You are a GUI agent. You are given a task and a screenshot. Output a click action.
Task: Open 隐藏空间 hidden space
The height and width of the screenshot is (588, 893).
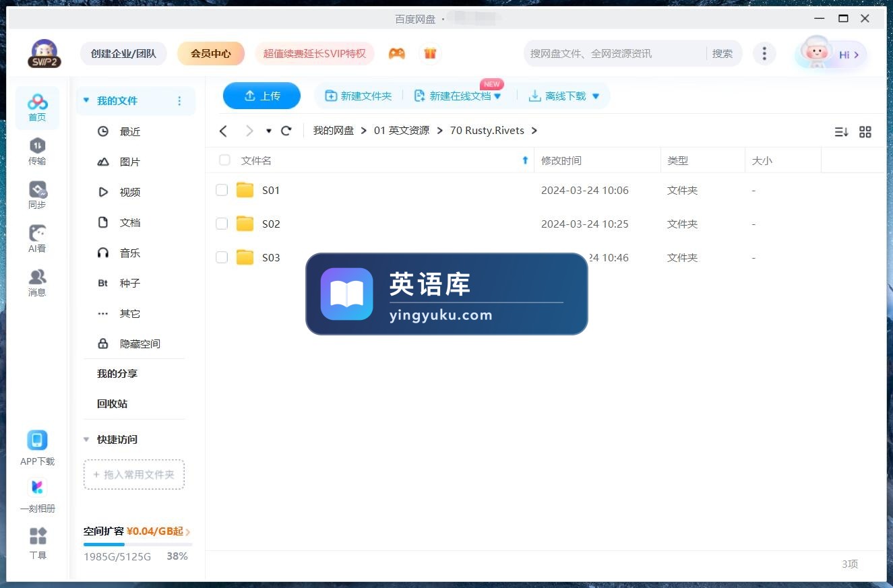click(x=140, y=344)
